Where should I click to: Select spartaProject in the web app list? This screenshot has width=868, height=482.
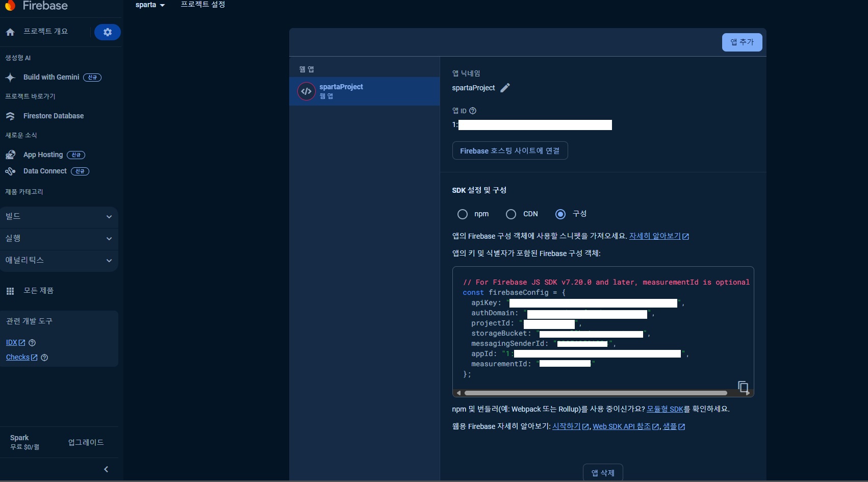365,91
